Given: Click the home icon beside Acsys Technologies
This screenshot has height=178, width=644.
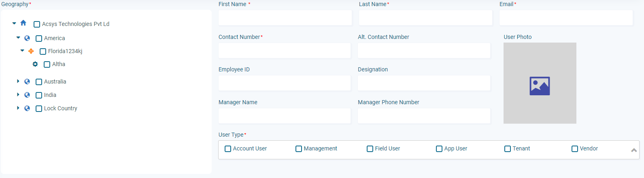Looking at the screenshot, I should click(x=23, y=23).
